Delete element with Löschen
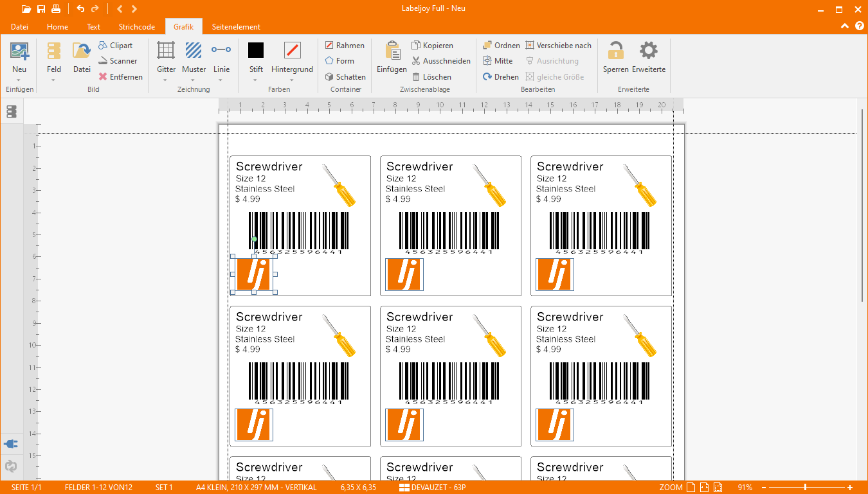The width and height of the screenshot is (868, 494). pos(431,76)
